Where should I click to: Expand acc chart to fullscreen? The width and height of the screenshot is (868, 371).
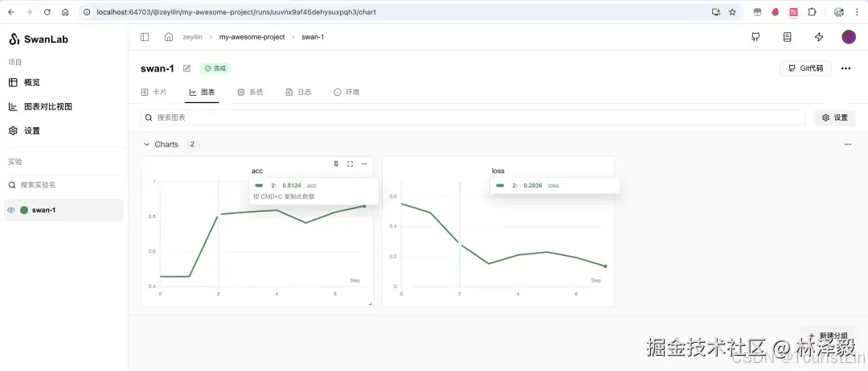pos(350,163)
